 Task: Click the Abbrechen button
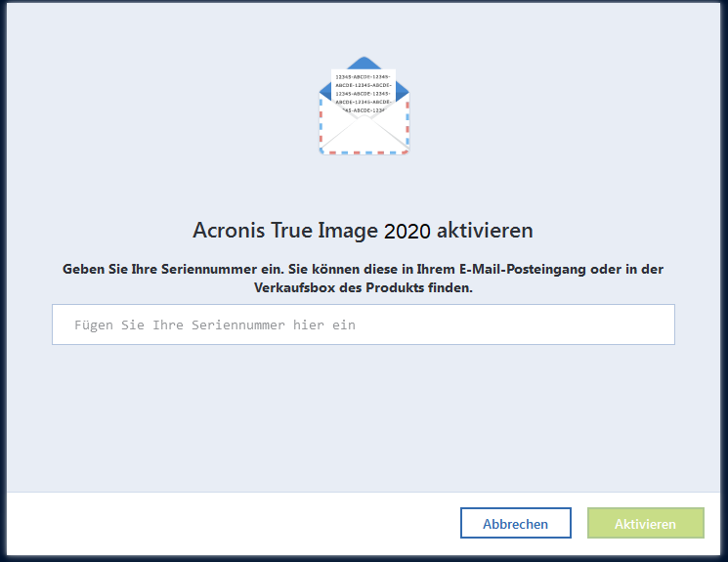[x=516, y=524]
